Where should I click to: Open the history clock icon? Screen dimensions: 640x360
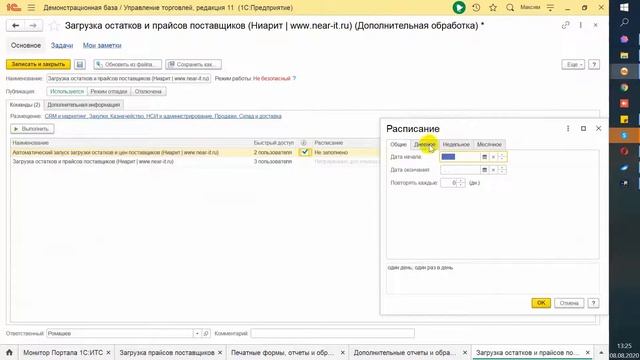476,7
